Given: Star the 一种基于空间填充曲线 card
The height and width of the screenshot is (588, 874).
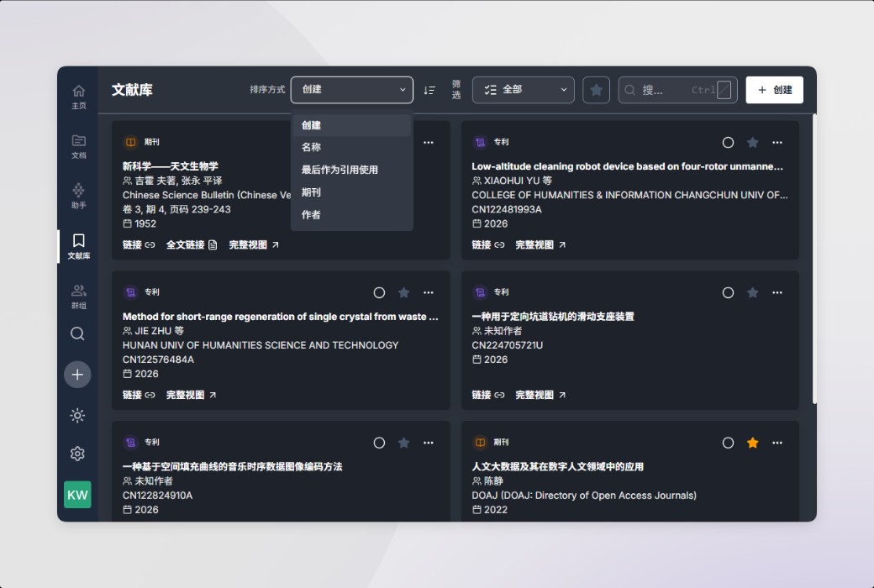Looking at the screenshot, I should 403,443.
